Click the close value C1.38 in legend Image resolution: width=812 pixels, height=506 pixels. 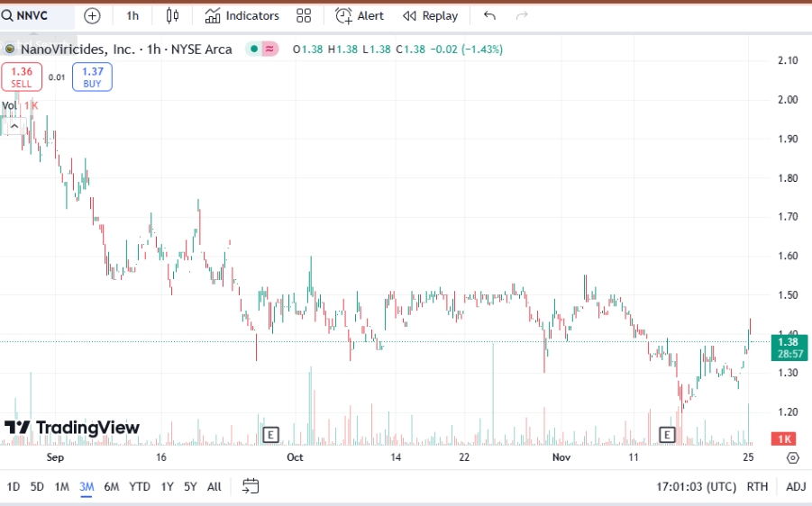(411, 50)
